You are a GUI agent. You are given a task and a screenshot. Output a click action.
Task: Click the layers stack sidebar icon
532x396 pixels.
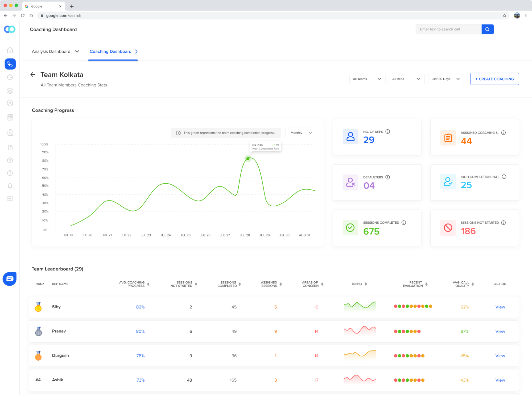click(10, 91)
